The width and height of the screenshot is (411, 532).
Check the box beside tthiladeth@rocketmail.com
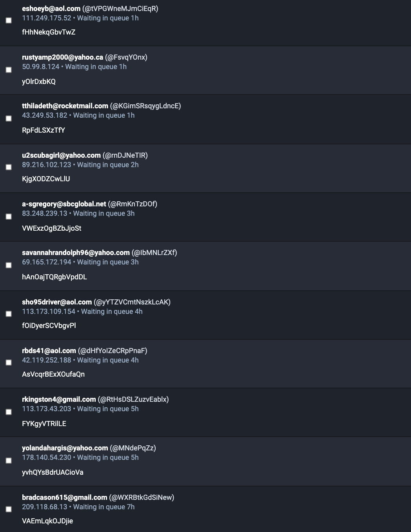[9, 118]
